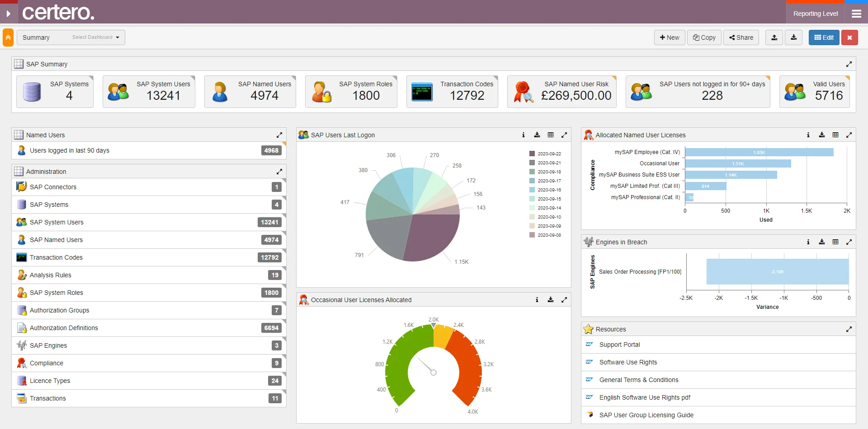This screenshot has height=429, width=868.
Task: Click the download dashboard icon
Action: [793, 37]
